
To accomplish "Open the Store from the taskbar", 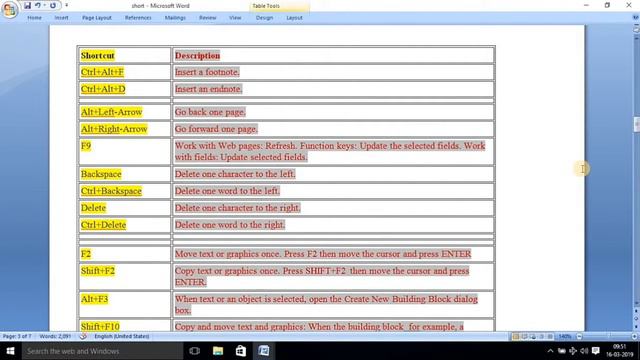I will coord(241,351).
